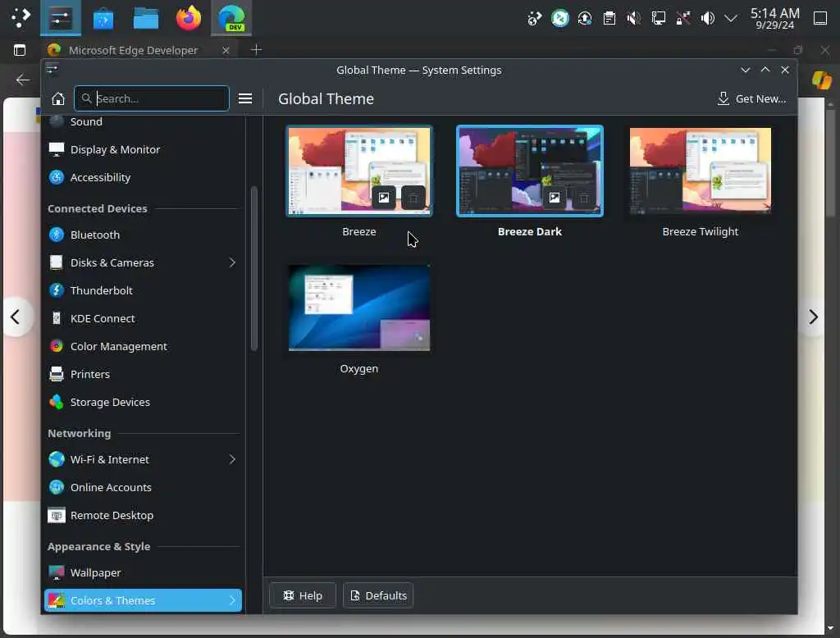Click Edge Copilot icon
The width and height of the screenshot is (840, 638).
[821, 80]
